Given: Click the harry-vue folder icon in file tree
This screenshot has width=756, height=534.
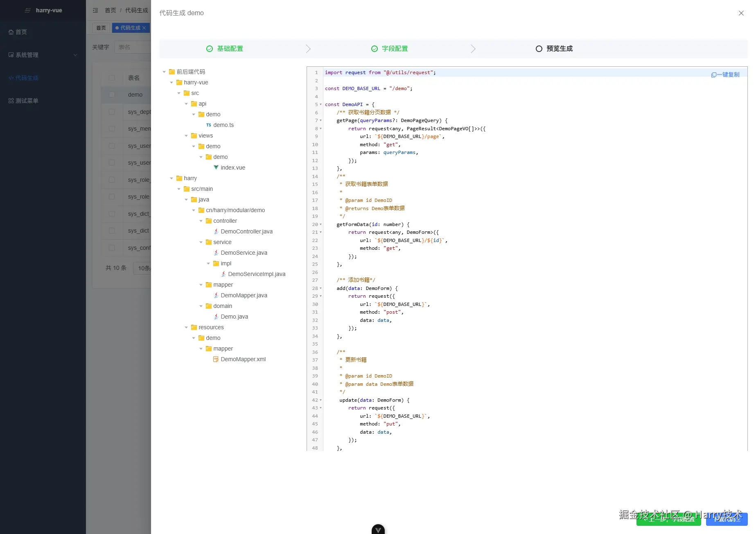Looking at the screenshot, I should [x=179, y=82].
